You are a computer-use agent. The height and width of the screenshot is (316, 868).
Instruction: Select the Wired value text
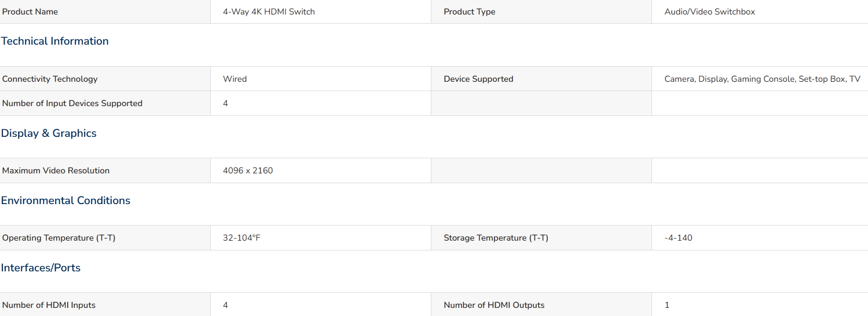tap(235, 79)
